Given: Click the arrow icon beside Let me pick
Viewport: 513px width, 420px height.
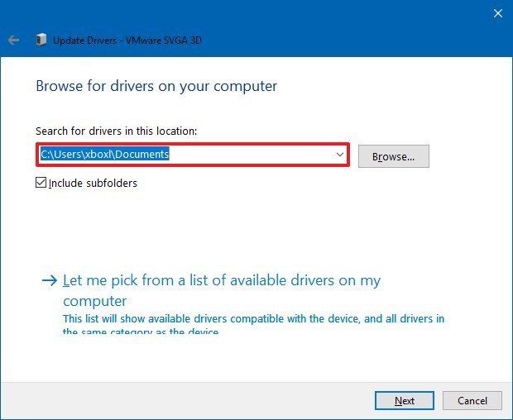Looking at the screenshot, I should (x=50, y=281).
